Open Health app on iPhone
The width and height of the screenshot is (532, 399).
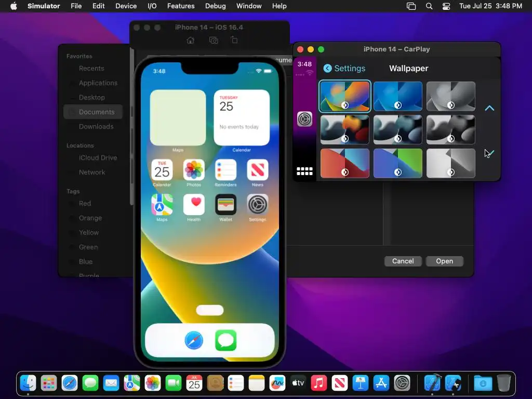194,205
